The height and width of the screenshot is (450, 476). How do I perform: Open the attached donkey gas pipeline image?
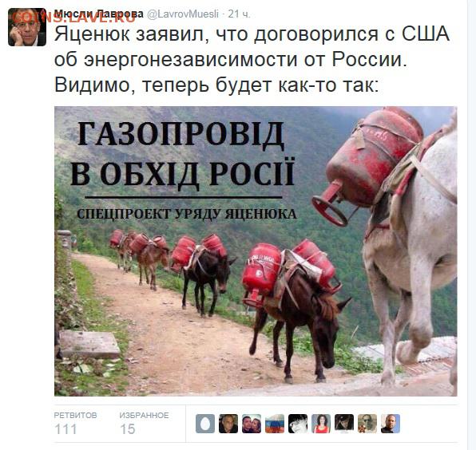tap(256, 251)
